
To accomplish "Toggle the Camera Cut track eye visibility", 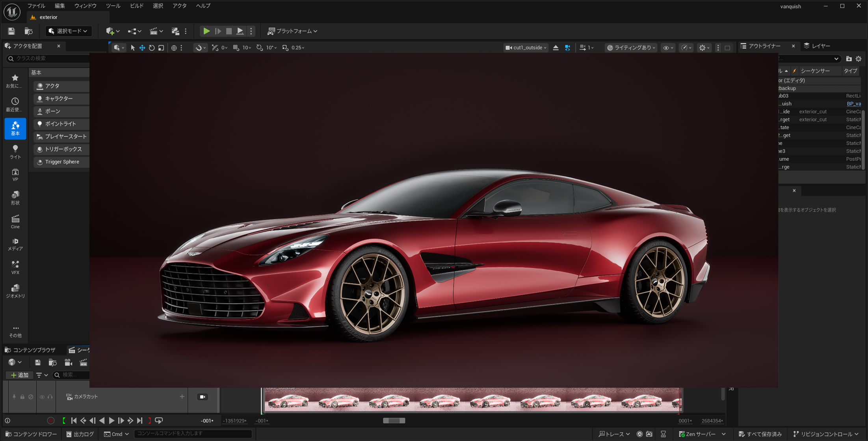I will (x=42, y=397).
